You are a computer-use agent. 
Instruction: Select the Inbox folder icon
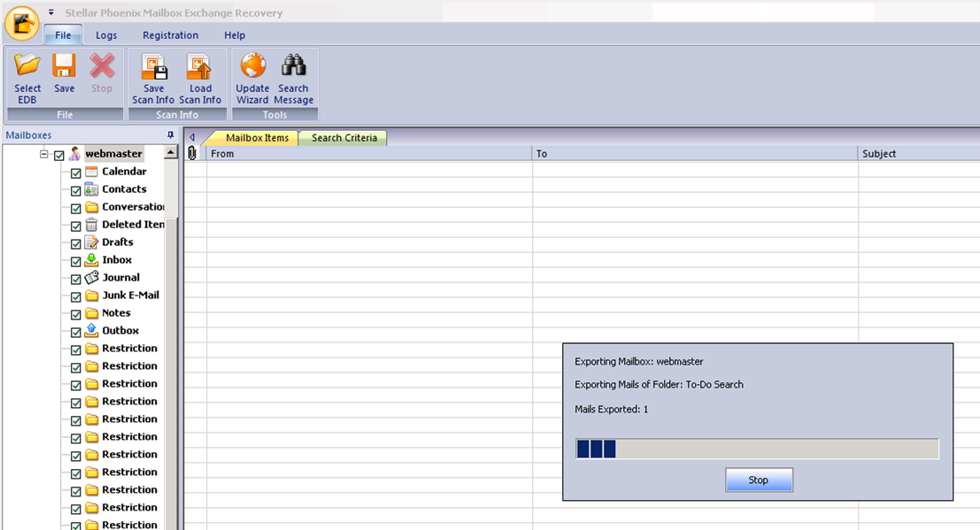click(91, 259)
